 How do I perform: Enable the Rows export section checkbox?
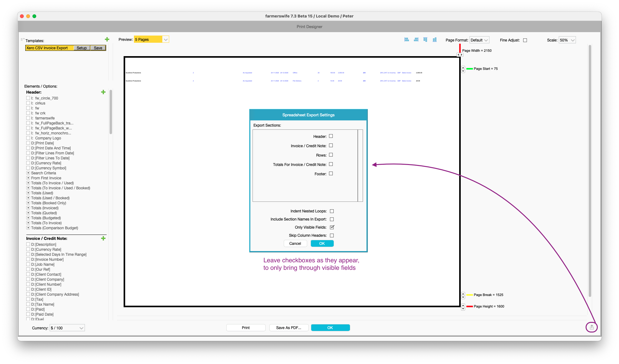click(x=331, y=155)
